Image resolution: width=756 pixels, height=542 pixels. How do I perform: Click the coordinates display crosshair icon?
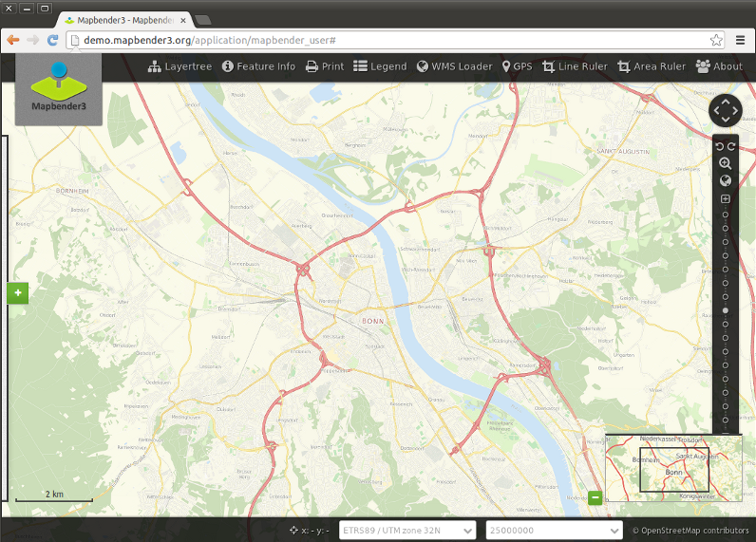coord(293,530)
